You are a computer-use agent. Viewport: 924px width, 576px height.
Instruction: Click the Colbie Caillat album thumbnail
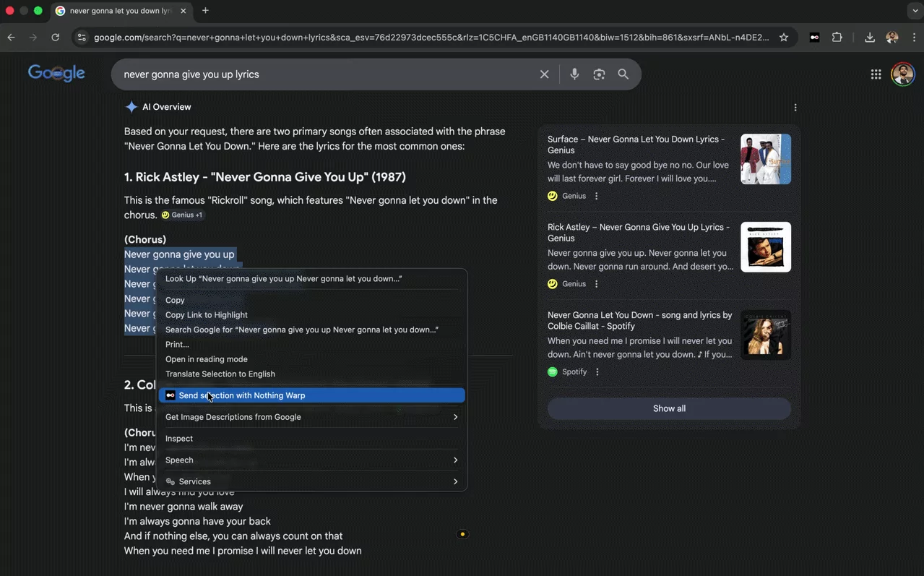tap(765, 335)
